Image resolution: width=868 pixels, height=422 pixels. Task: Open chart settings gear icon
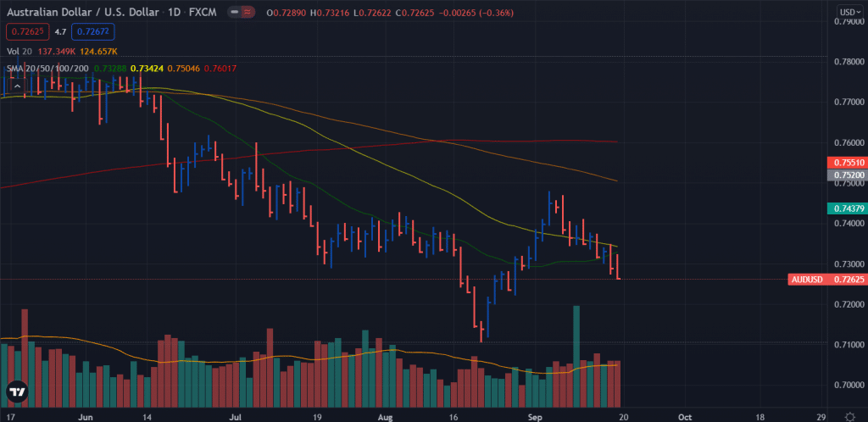pos(849,416)
